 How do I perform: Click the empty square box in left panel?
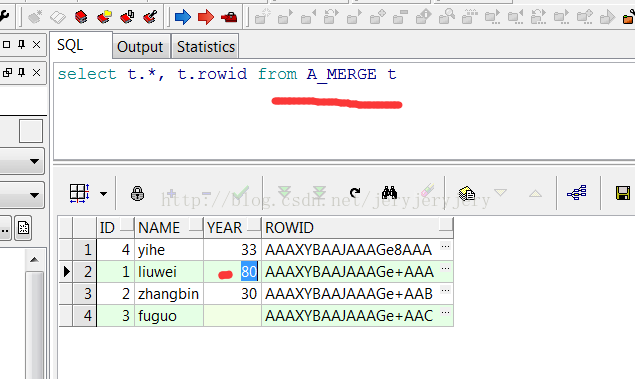click(31, 131)
